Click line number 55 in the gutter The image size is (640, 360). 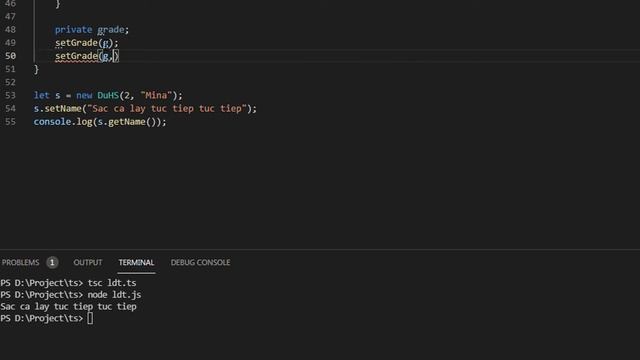click(11, 122)
